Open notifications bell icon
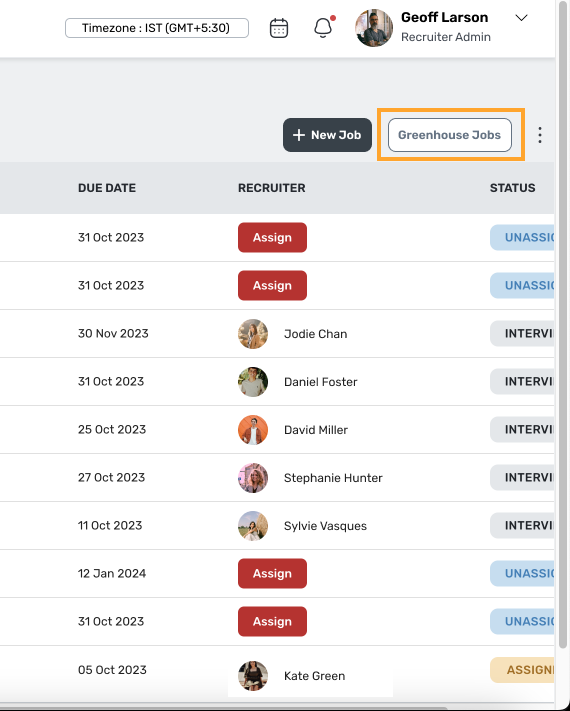Image resolution: width=570 pixels, height=711 pixels. pos(323,28)
